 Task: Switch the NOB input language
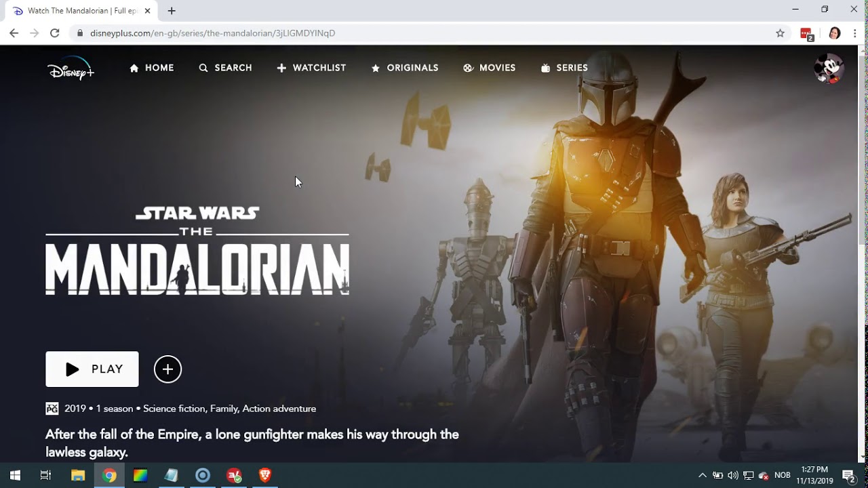(783, 475)
